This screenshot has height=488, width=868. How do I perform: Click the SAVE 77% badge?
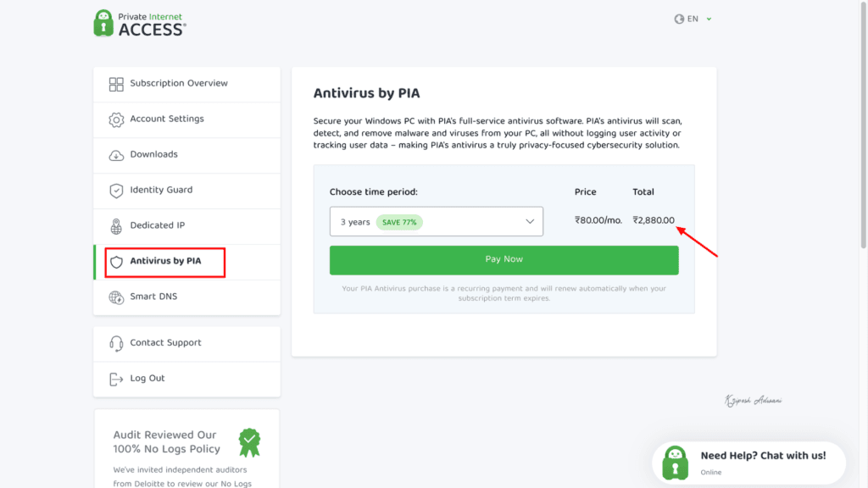399,223
